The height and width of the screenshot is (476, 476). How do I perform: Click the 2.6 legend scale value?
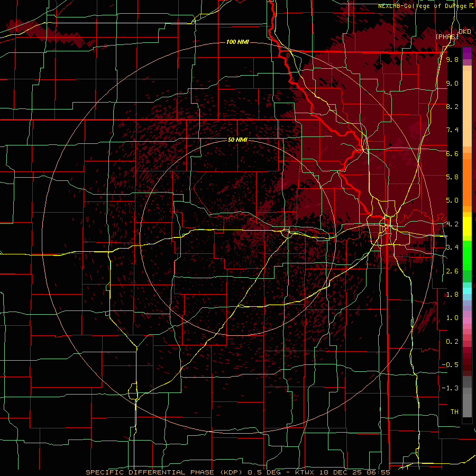(452, 271)
